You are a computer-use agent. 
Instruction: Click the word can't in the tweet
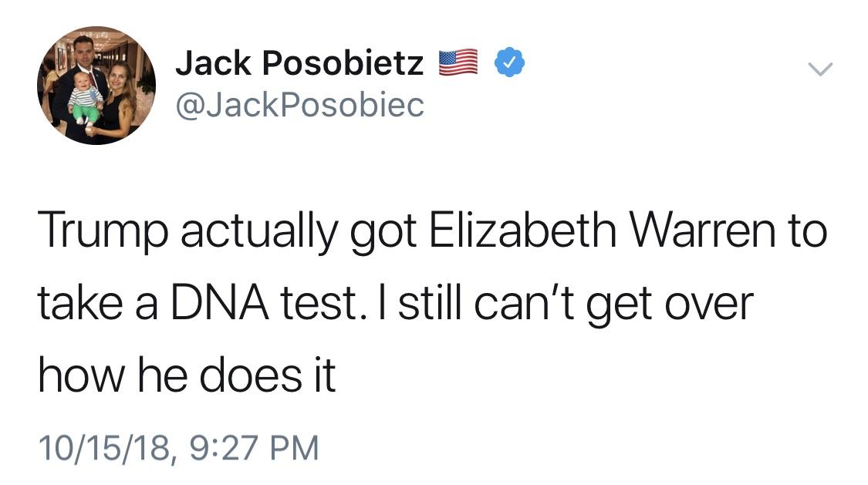(x=524, y=304)
